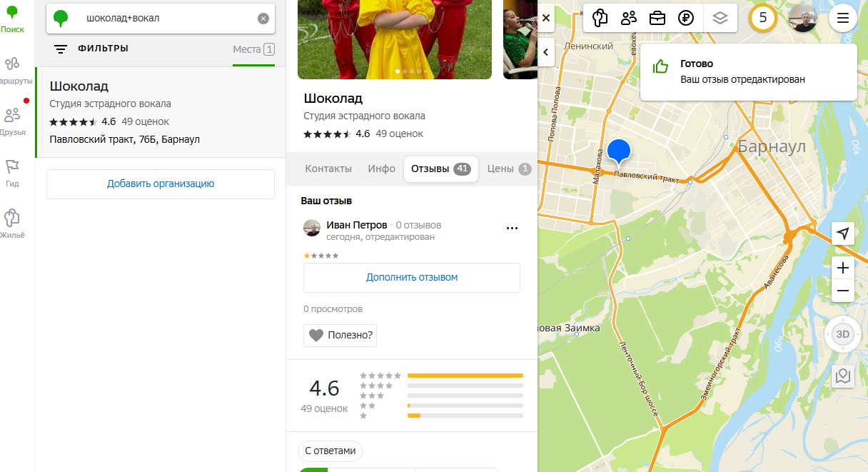This screenshot has height=472, width=868.
Task: Open the Search section in the sidebar
Action: pos(12,20)
